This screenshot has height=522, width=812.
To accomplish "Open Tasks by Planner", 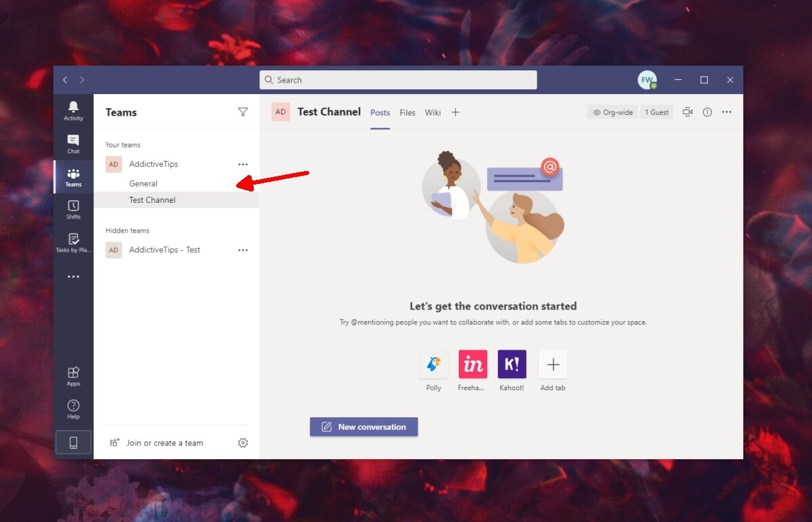I will (73, 242).
